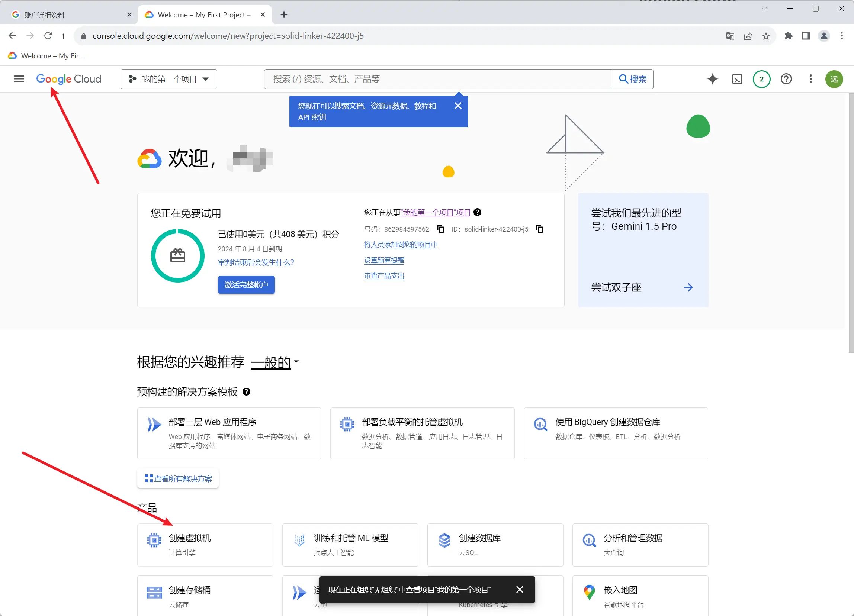The height and width of the screenshot is (616, 854).
Task: Focus the console search input field
Action: coord(438,79)
